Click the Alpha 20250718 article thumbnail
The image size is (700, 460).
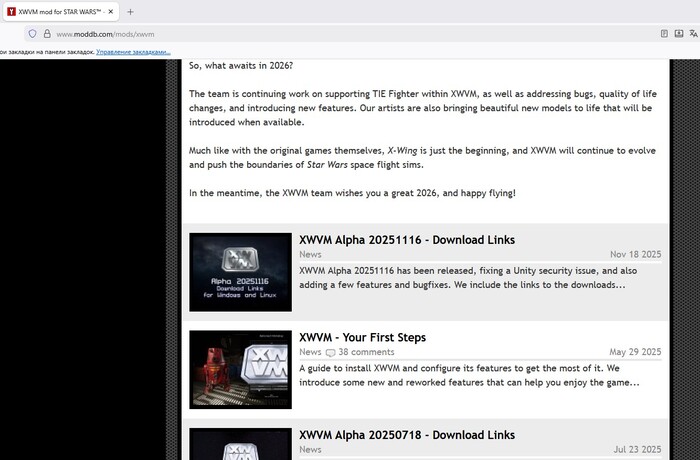click(x=240, y=445)
